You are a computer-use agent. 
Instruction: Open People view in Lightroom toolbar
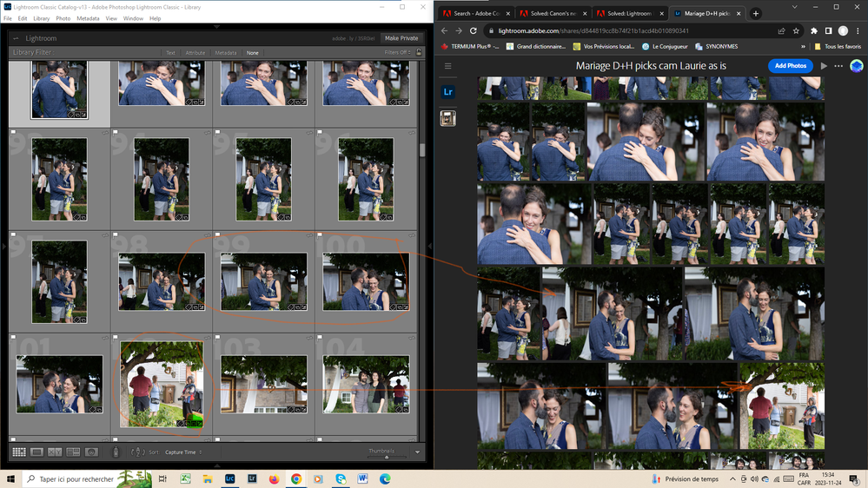91,452
